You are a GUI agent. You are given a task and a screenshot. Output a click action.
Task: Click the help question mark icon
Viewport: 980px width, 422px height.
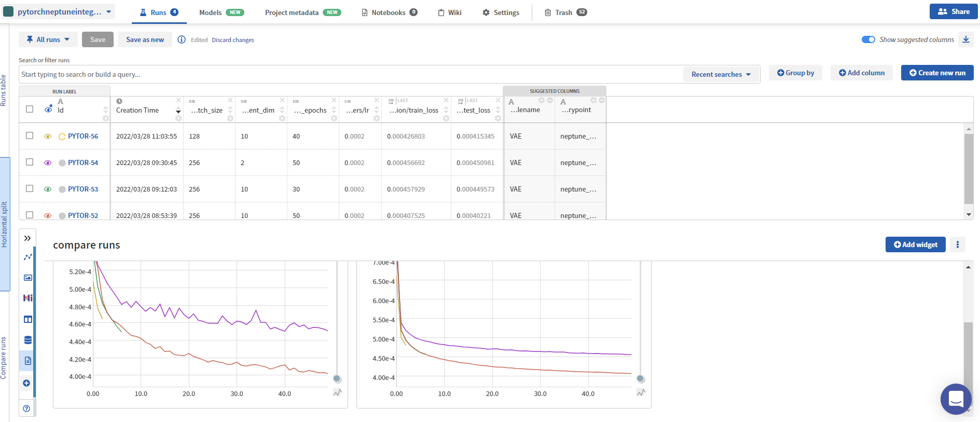point(26,409)
